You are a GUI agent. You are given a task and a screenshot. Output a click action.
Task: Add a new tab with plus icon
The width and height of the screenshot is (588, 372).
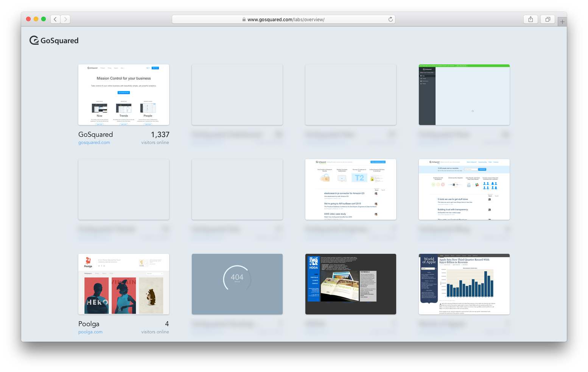(x=562, y=22)
